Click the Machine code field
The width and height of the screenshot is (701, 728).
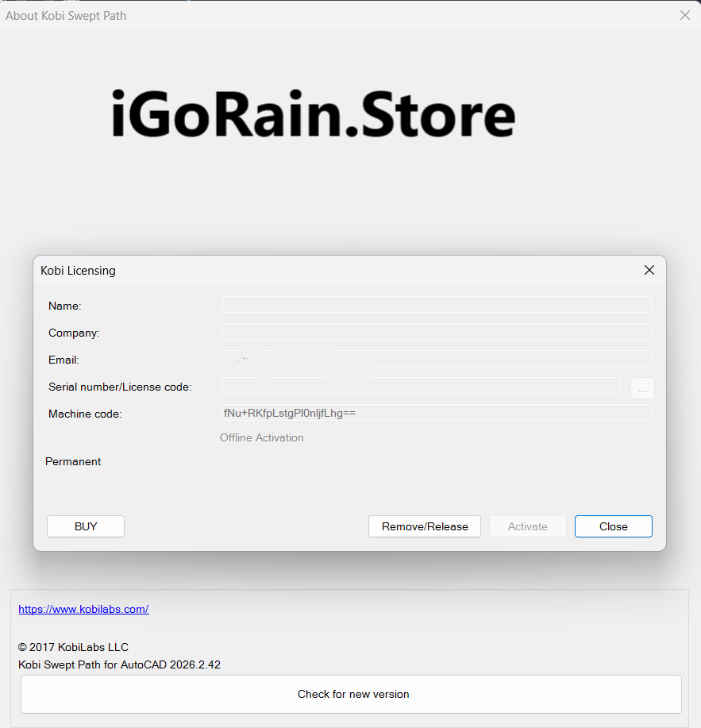click(436, 413)
